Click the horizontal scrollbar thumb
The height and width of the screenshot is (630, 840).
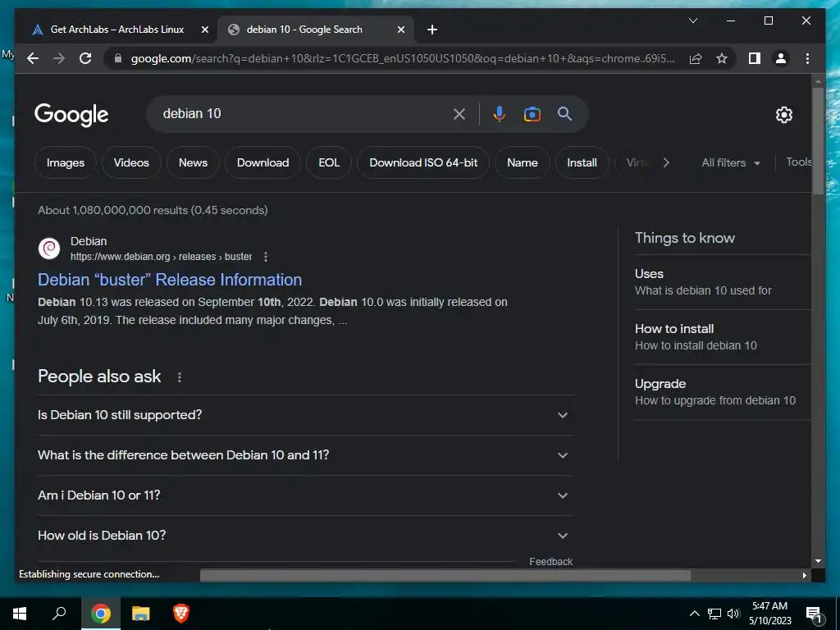point(445,575)
